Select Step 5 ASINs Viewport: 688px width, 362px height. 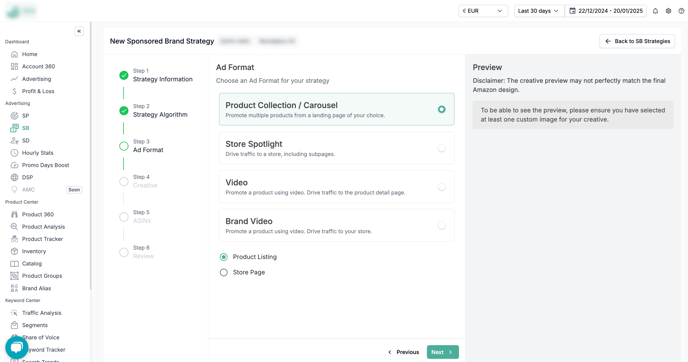pyautogui.click(x=135, y=217)
